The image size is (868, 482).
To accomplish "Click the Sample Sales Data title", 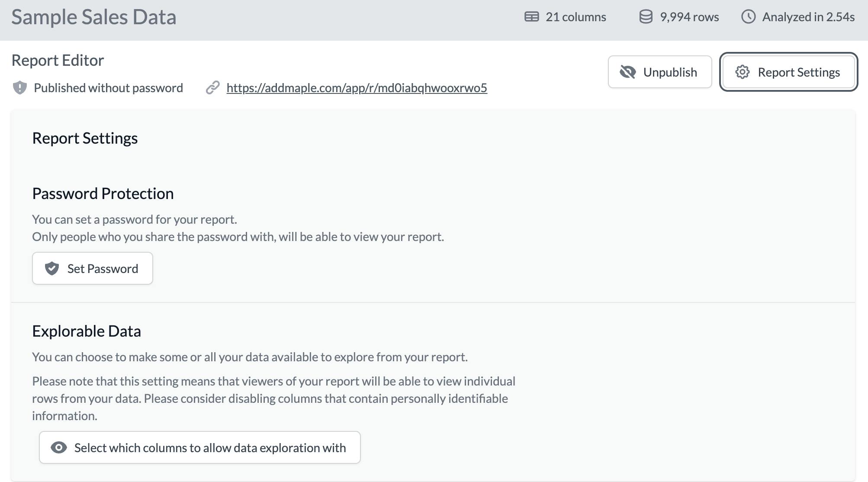I will 94,17.
